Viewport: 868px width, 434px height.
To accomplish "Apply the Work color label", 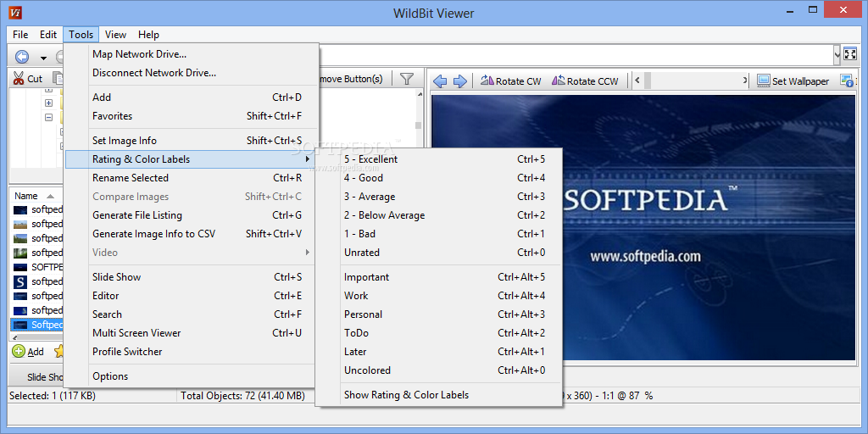I will (x=439, y=296).
